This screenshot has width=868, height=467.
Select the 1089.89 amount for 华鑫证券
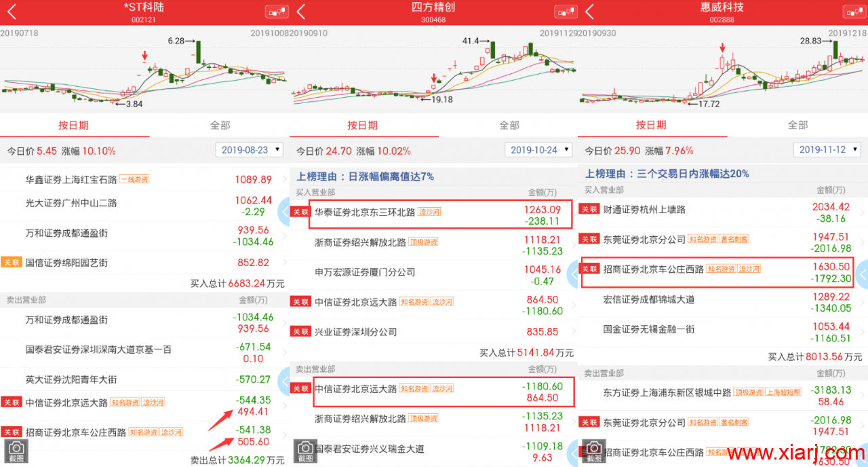point(253,180)
